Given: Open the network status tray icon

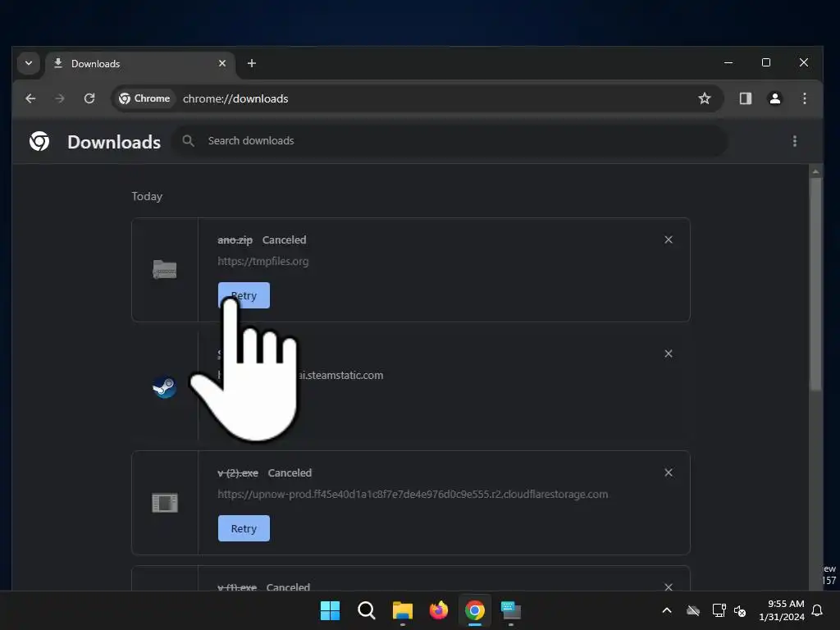Looking at the screenshot, I should click(x=719, y=610).
